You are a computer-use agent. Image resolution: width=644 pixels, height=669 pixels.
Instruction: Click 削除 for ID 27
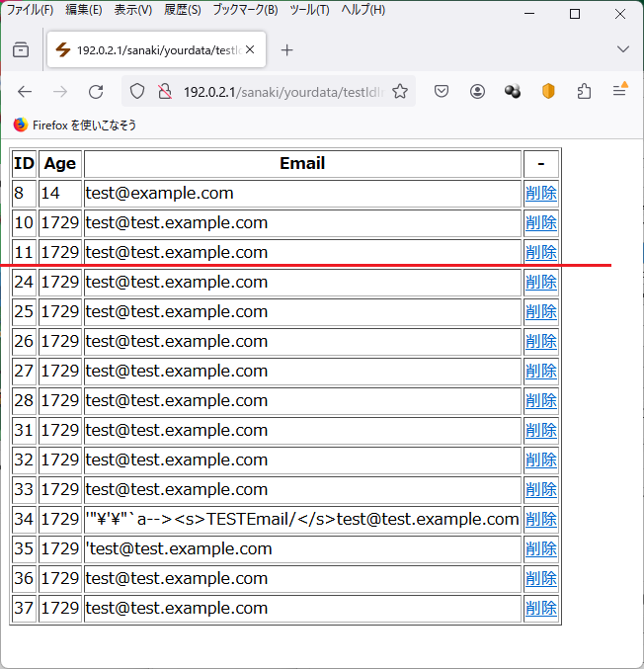(x=541, y=371)
